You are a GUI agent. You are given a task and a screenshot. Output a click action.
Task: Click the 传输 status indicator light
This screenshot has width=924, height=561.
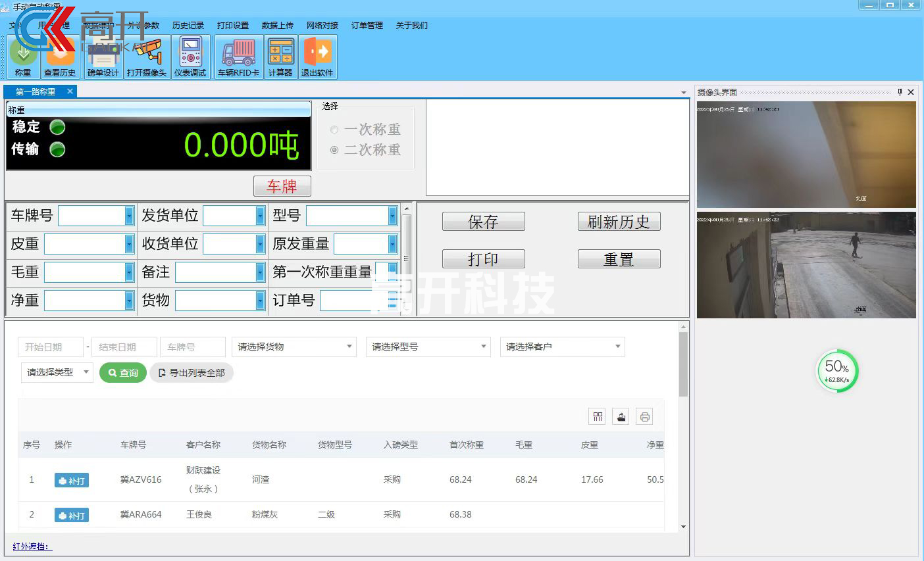58,149
